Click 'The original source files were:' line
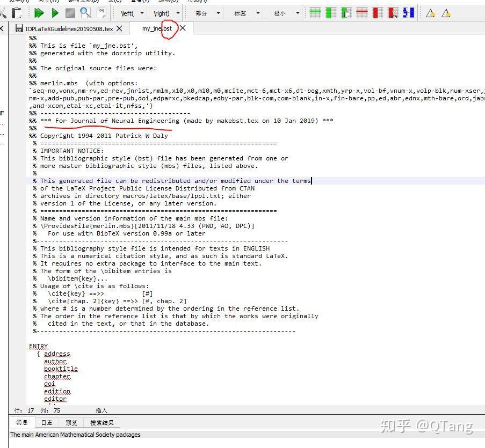This screenshot has width=485, height=448. tap(92, 68)
